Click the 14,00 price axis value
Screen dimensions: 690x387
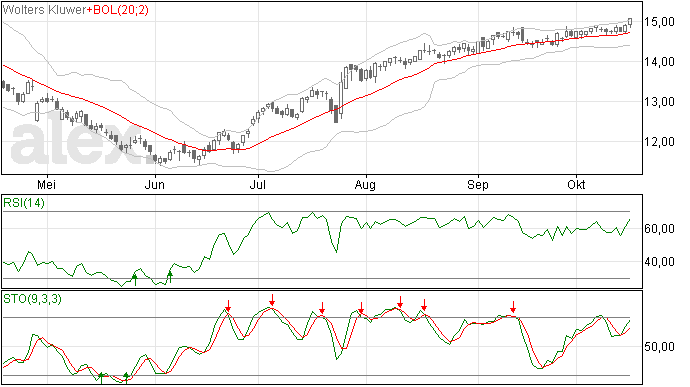coord(659,62)
